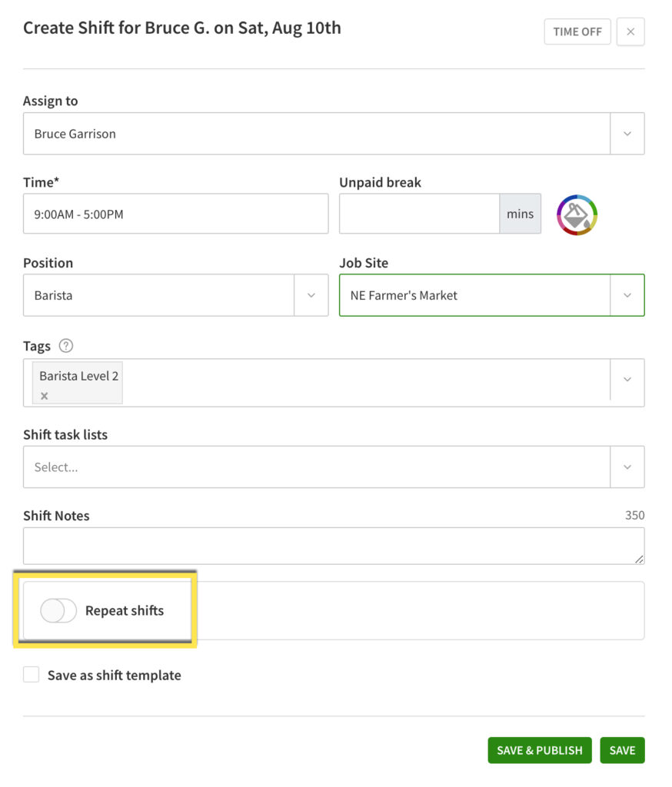Open the shift color picker wheel
The height and width of the screenshot is (787, 672).
577,214
